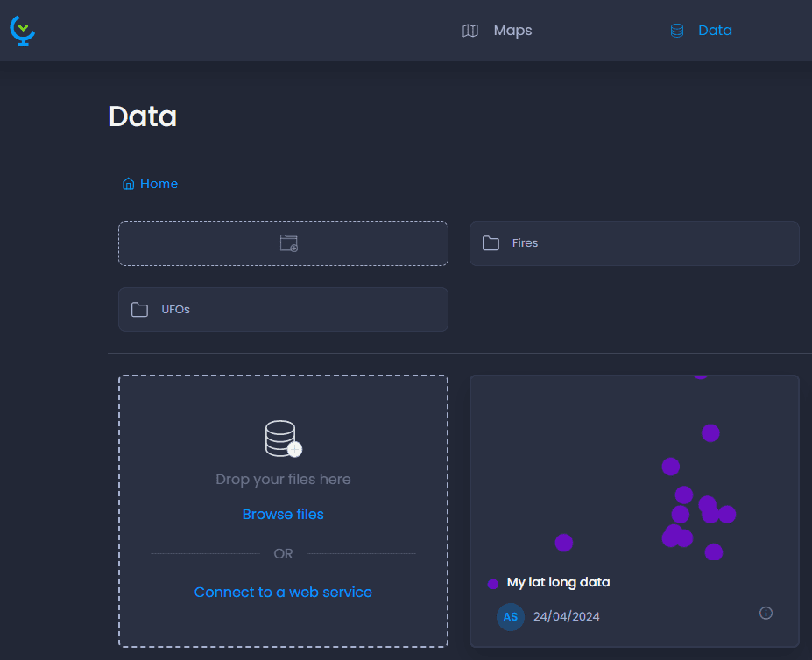Click the globe app logo
Image resolution: width=812 pixels, height=660 pixels.
pyautogui.click(x=22, y=31)
